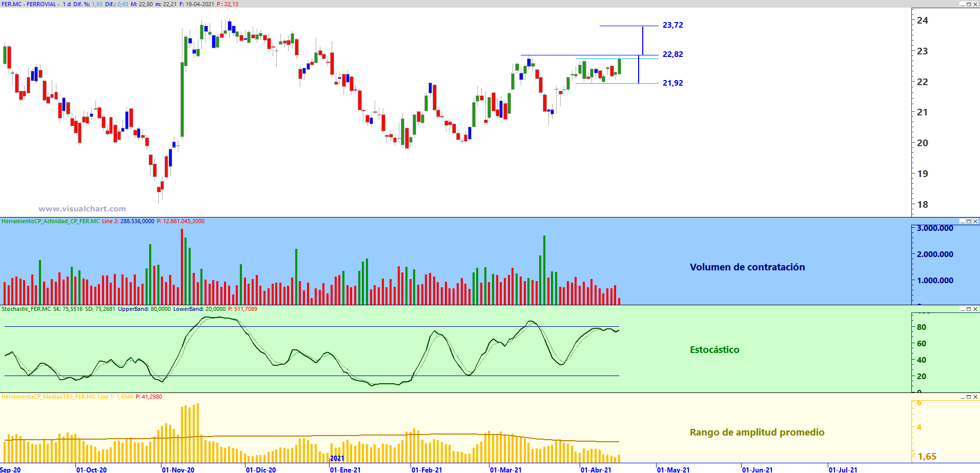
Task: Minimize the volume Actividad indicator panel
Action: tap(962, 221)
